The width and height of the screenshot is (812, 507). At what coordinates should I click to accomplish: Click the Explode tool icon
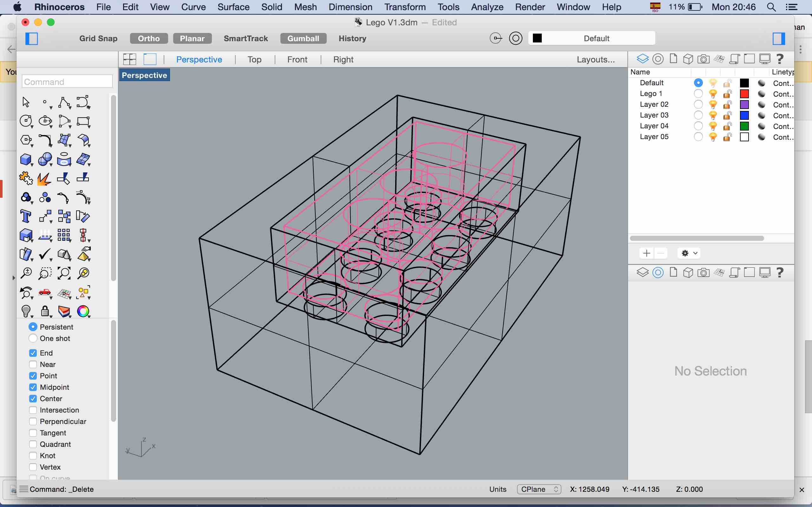tap(45, 178)
